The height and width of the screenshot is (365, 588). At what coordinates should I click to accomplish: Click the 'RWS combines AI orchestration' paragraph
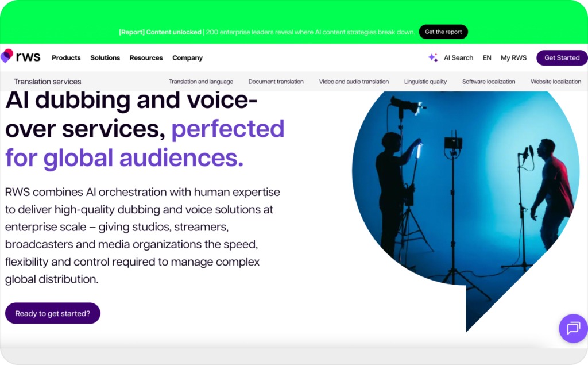pos(142,236)
